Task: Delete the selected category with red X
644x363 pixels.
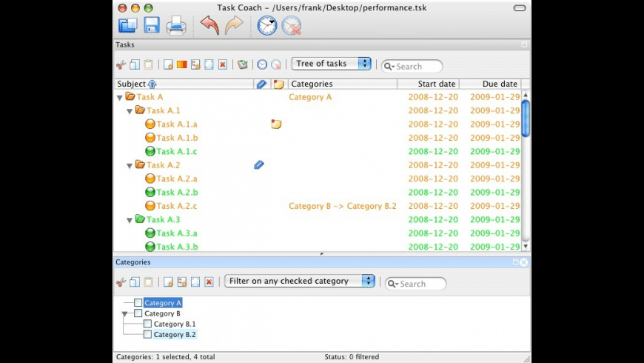Action: click(x=209, y=282)
